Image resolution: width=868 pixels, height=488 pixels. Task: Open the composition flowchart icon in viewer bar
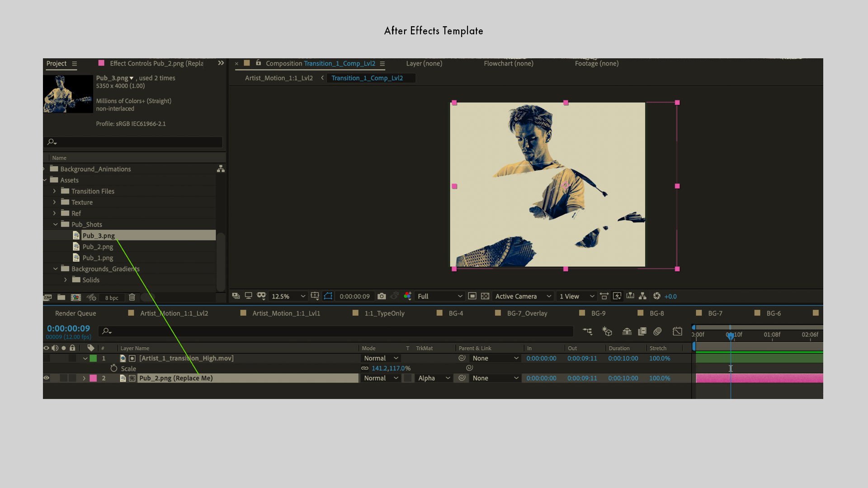(x=642, y=296)
